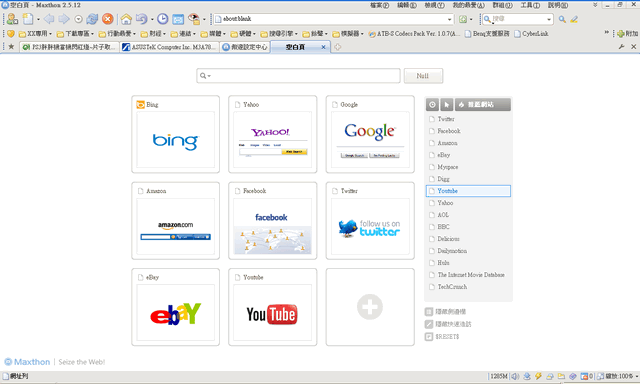
Task: Open the 工具(T) menu
Action: (530, 5)
